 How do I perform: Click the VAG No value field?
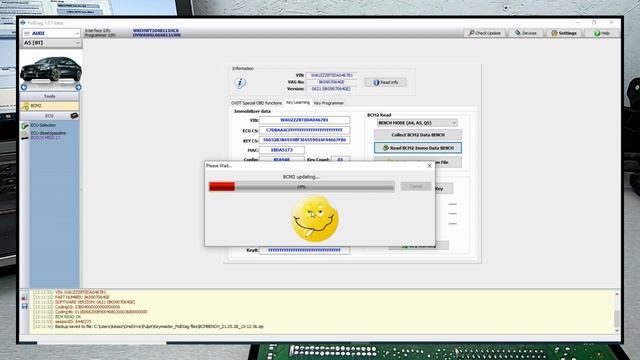click(332, 82)
